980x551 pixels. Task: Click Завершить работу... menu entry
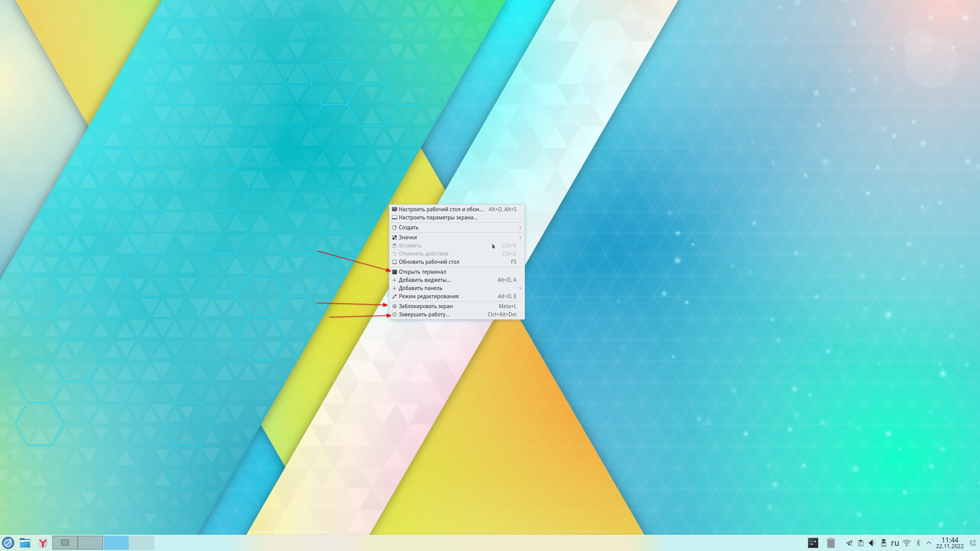[424, 315]
